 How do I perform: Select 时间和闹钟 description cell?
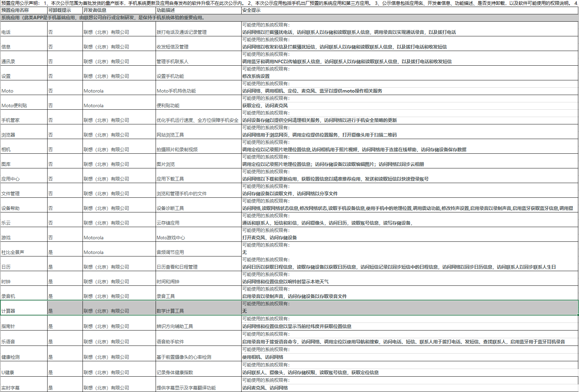coord(199,278)
